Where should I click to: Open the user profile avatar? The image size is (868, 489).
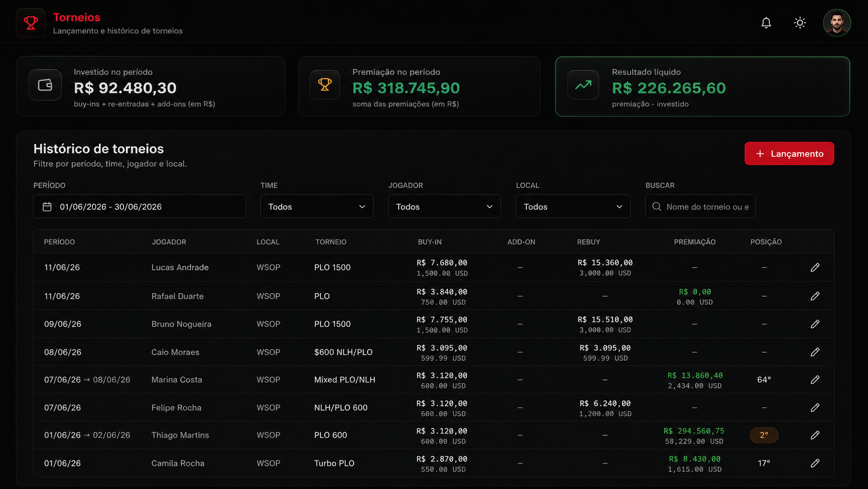pyautogui.click(x=836, y=23)
